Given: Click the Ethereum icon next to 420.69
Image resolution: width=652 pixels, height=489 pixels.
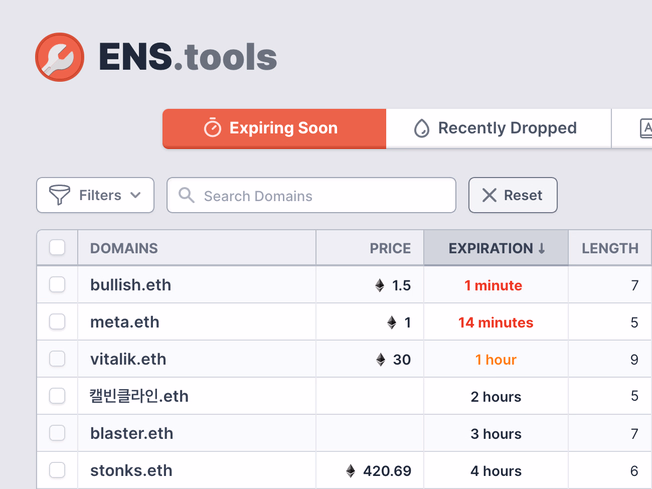Looking at the screenshot, I should click(351, 471).
